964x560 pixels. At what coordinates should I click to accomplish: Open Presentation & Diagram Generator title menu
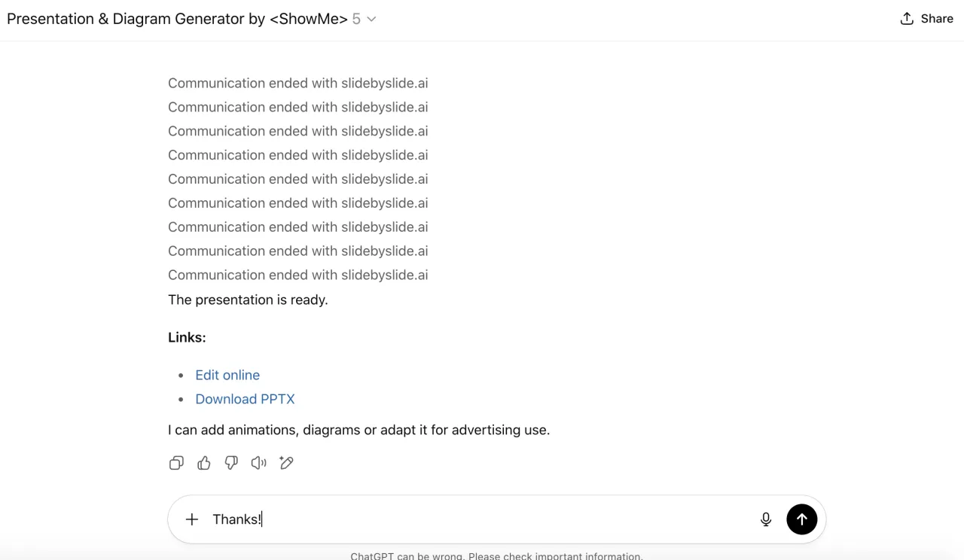point(177,19)
